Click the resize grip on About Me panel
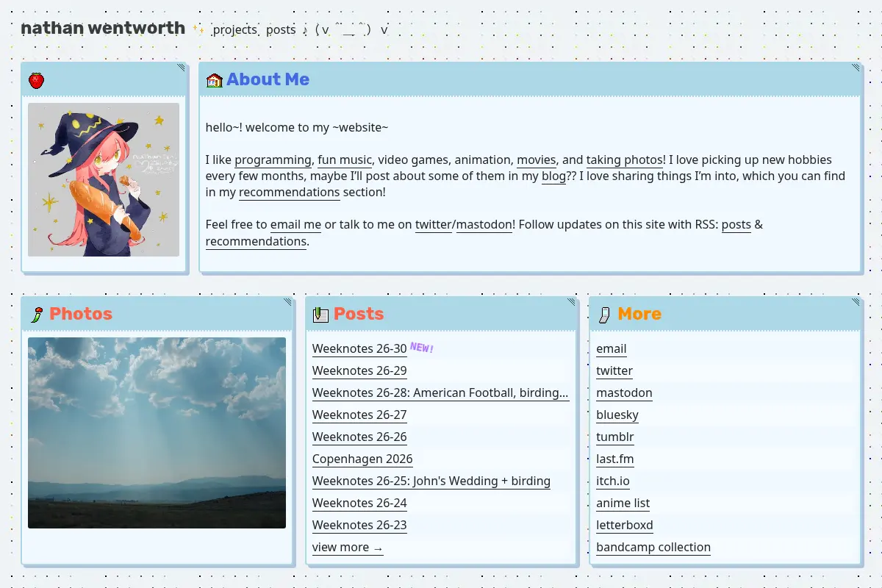 click(856, 68)
